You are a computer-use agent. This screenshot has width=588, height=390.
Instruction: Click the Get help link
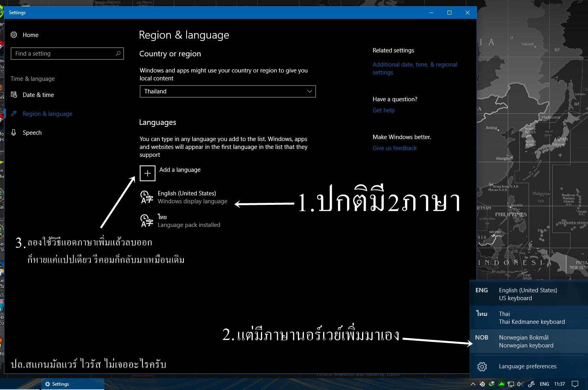pyautogui.click(x=384, y=110)
